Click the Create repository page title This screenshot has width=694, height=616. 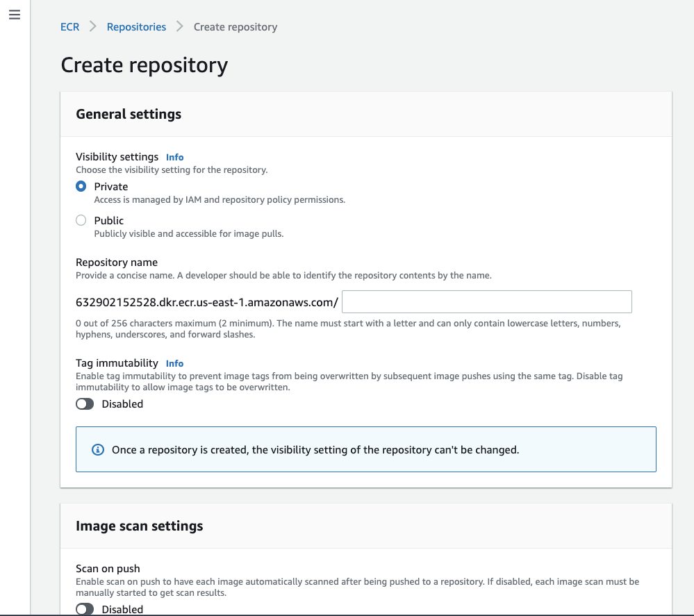pyautogui.click(x=144, y=65)
